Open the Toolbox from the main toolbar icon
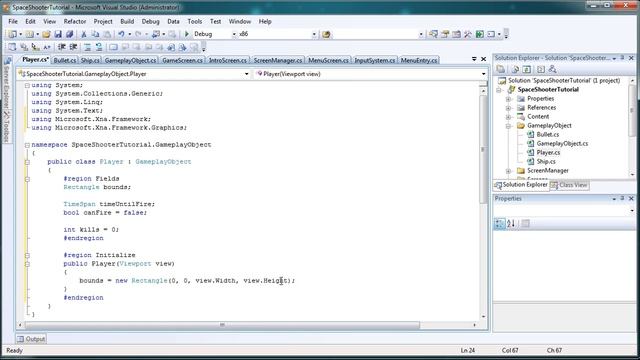Viewport: 640px width, 360px height. pos(468,34)
